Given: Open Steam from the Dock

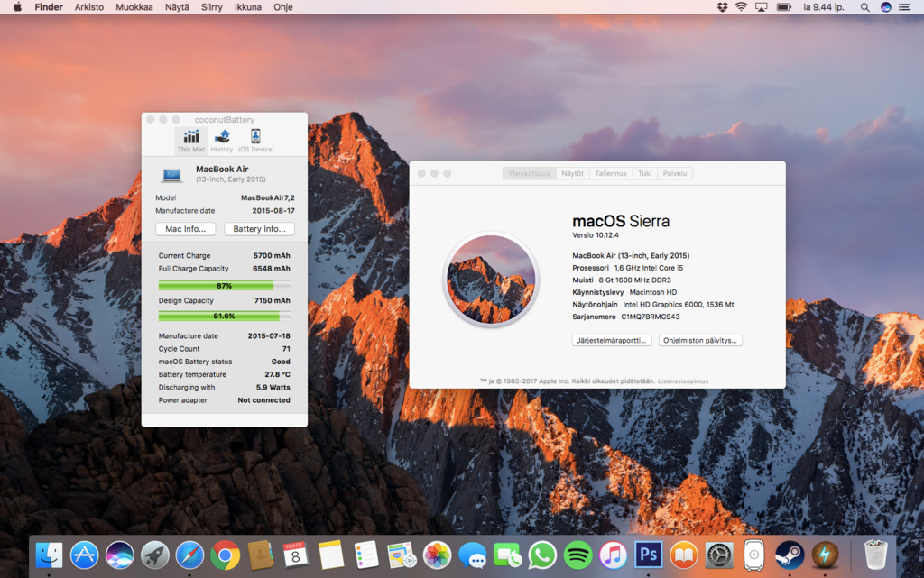Looking at the screenshot, I should point(789,555).
